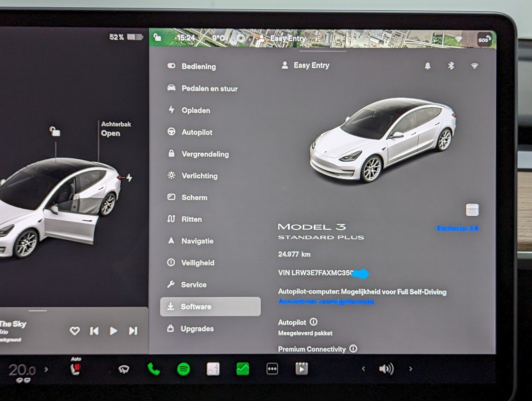
Task: Select the Software menu item
Action: [x=210, y=306]
